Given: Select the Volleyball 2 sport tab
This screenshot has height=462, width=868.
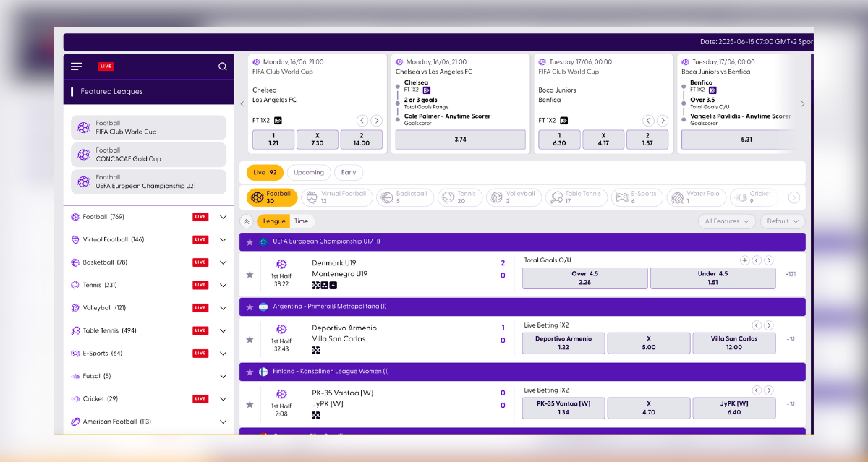Looking at the screenshot, I should click(x=514, y=197).
